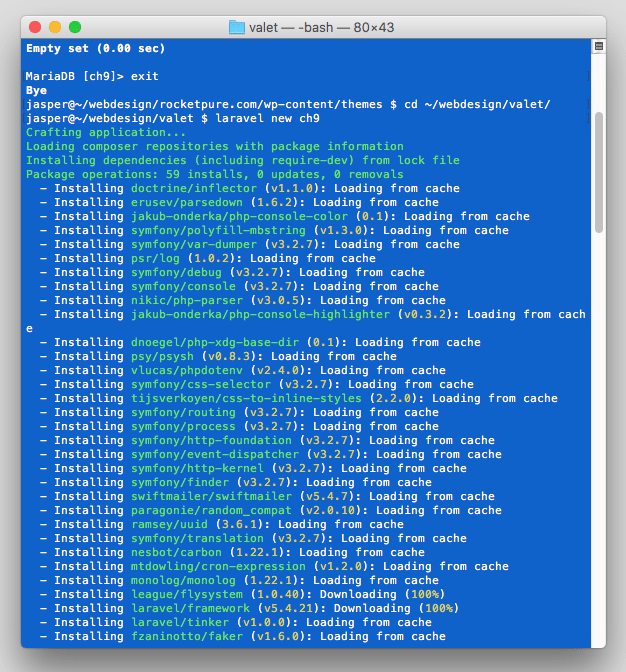This screenshot has width=626, height=672.
Task: Click 'Package operations: 59 installs' line
Action: [215, 174]
